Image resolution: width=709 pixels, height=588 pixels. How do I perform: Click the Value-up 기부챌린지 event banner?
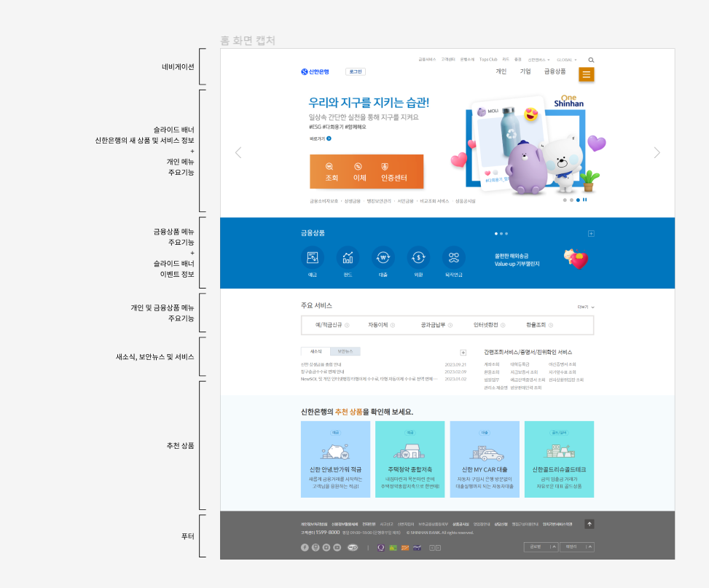(541, 259)
